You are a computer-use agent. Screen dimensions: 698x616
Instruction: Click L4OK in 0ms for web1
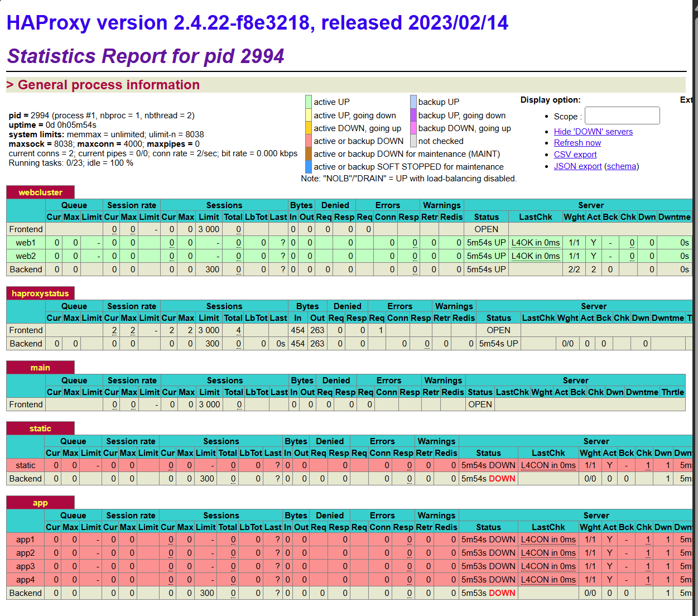pos(536,243)
